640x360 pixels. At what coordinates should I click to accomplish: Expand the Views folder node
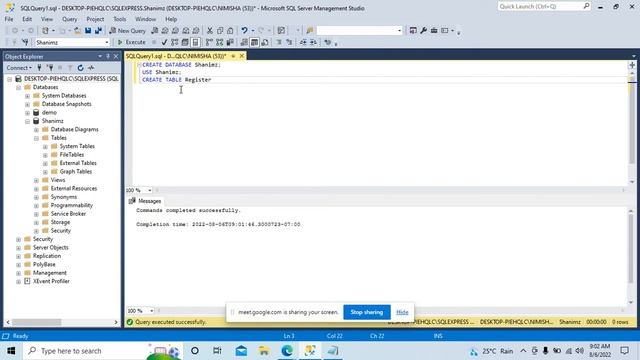(x=36, y=180)
